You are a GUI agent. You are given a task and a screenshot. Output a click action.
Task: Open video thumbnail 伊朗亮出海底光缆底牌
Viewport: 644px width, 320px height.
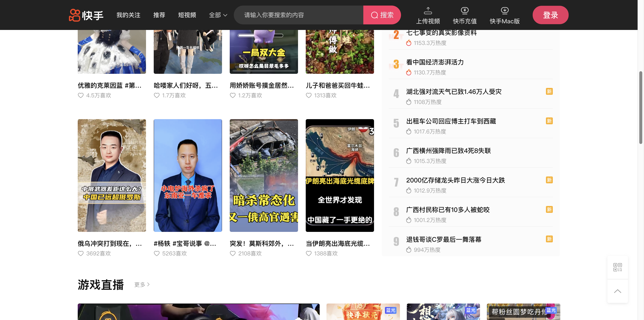point(340,175)
